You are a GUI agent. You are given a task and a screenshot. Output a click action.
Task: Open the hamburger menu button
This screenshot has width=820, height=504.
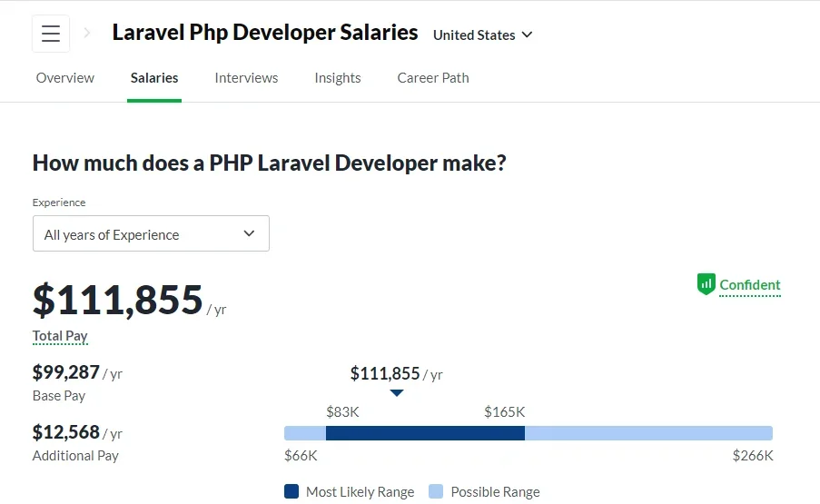tap(51, 35)
